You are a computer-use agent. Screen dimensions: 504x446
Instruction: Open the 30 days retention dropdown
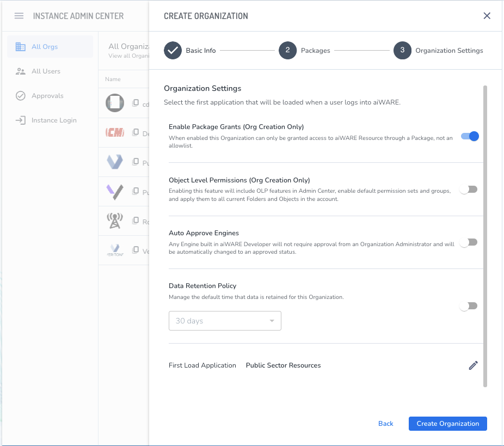[x=225, y=321]
